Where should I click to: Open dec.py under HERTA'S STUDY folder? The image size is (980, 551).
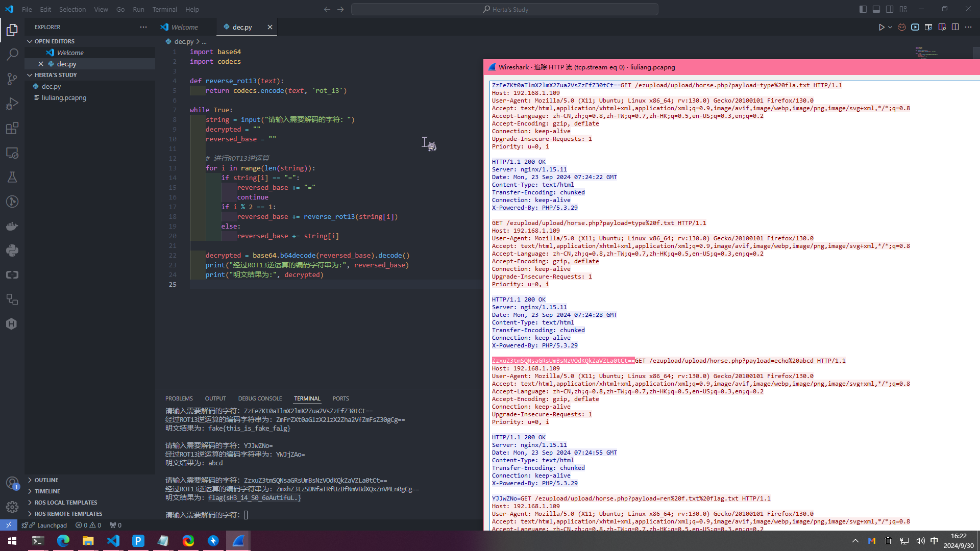click(x=51, y=86)
